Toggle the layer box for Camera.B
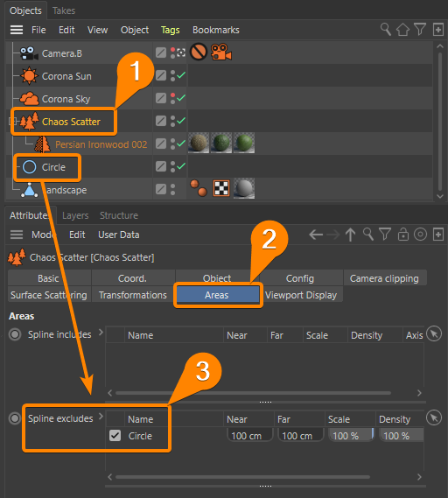The height and width of the screenshot is (498, 448). point(161,53)
